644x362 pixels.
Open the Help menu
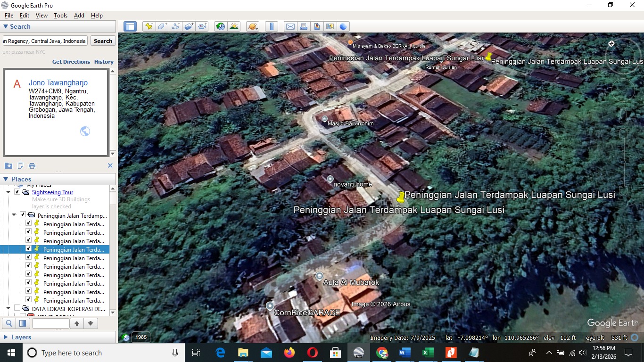tap(97, 16)
